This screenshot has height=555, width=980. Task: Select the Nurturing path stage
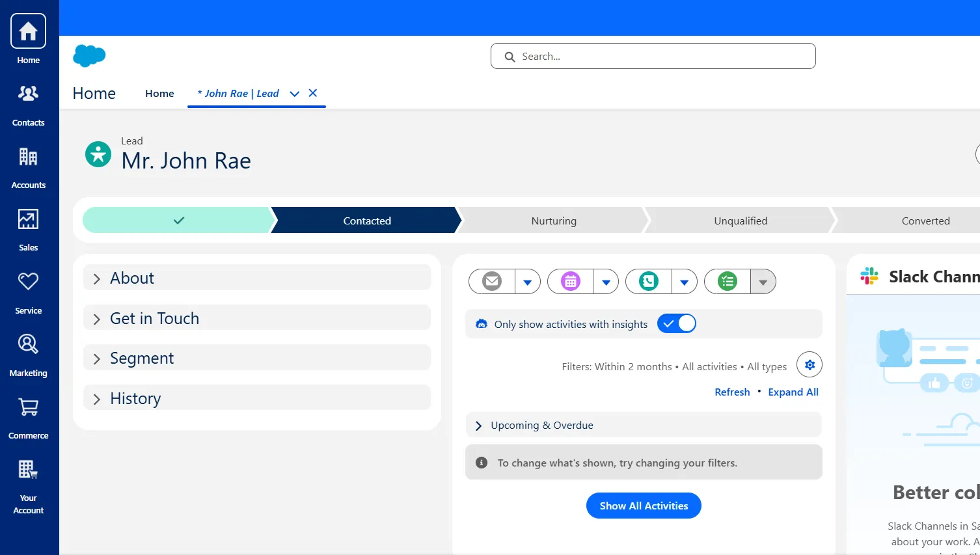554,221
